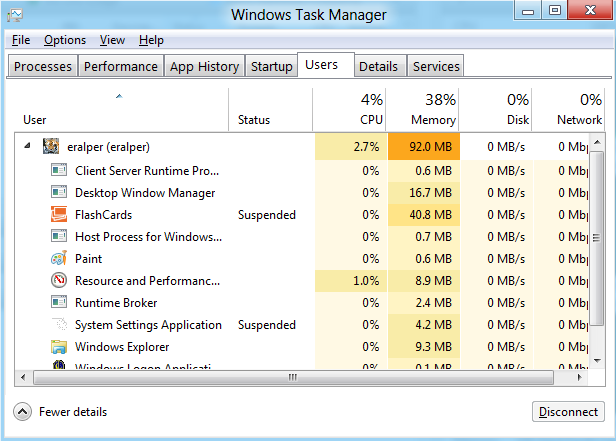Click the Resource and Performance Monitor icon

(59, 280)
